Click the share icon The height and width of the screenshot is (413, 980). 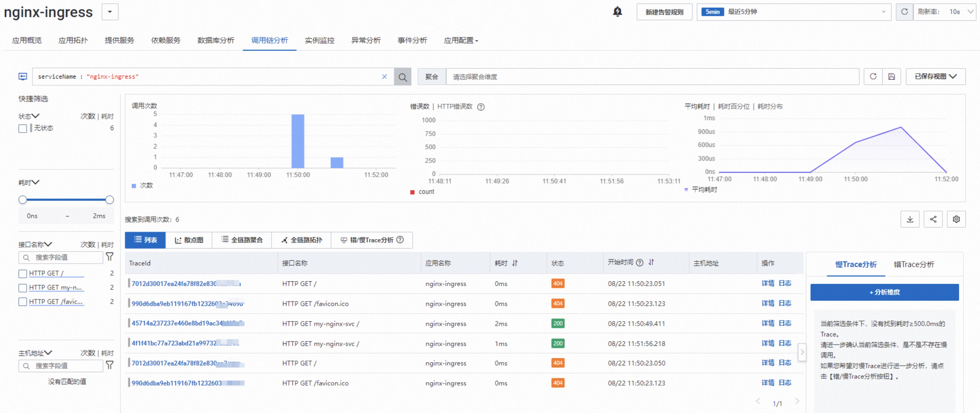[933, 219]
